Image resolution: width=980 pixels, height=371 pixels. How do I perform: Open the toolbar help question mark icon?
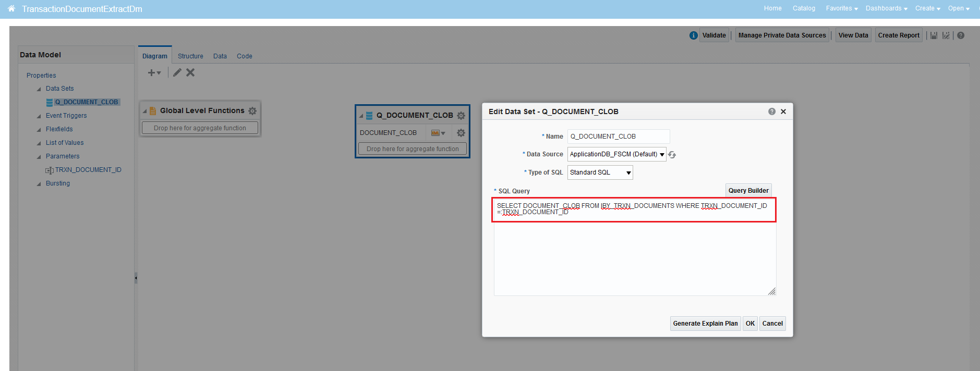point(961,35)
